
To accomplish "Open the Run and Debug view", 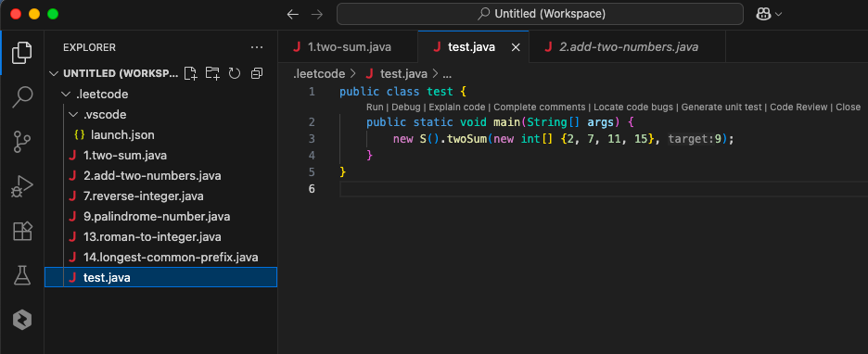I will 22,186.
